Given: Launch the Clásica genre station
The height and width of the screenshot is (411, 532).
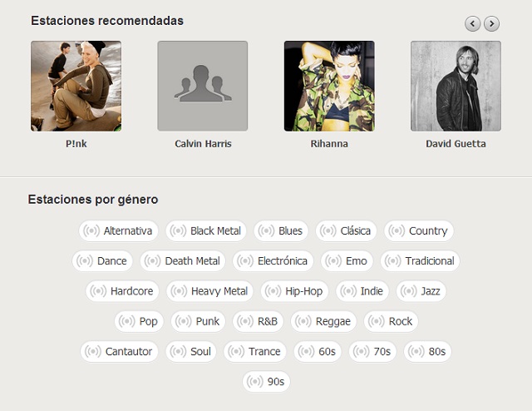Looking at the screenshot, I should point(347,231).
